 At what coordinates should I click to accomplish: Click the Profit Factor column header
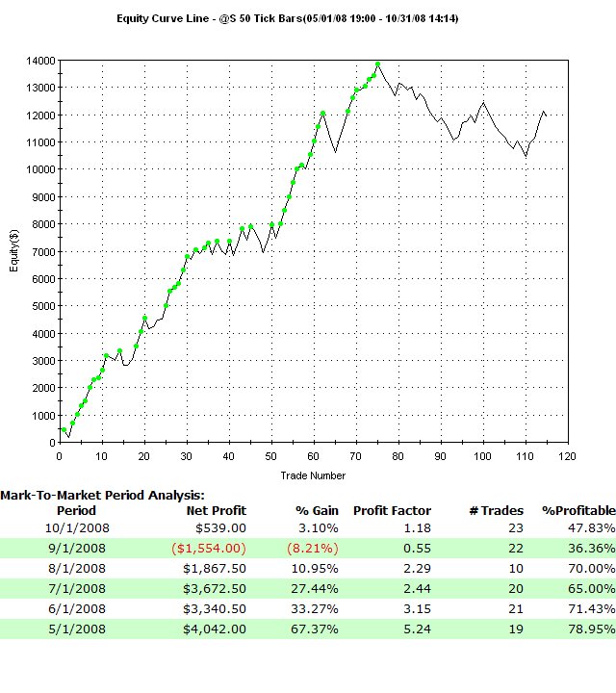click(392, 511)
